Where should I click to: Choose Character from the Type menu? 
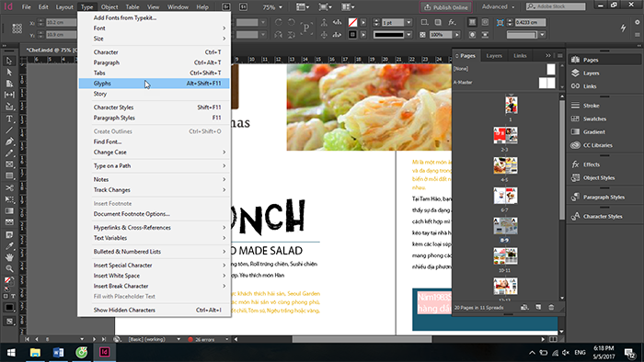[x=154, y=52]
